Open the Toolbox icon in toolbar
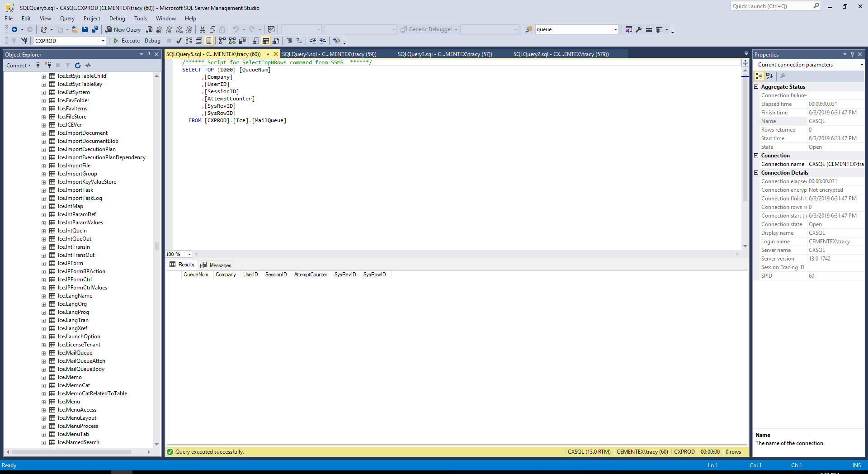868x474 pixels. click(x=649, y=29)
